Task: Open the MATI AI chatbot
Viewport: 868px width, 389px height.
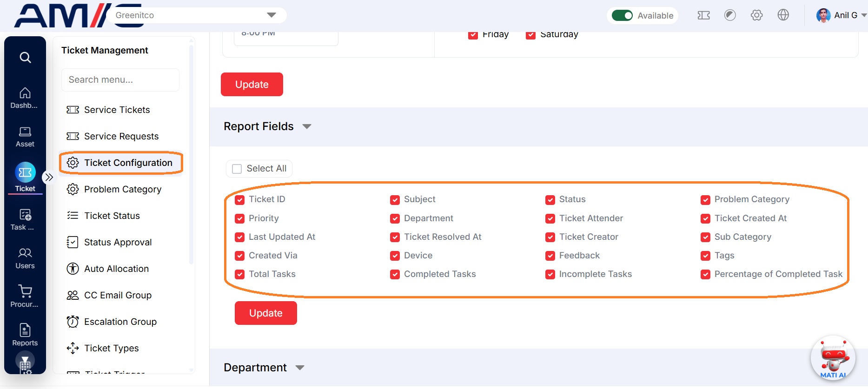Action: pos(833,358)
